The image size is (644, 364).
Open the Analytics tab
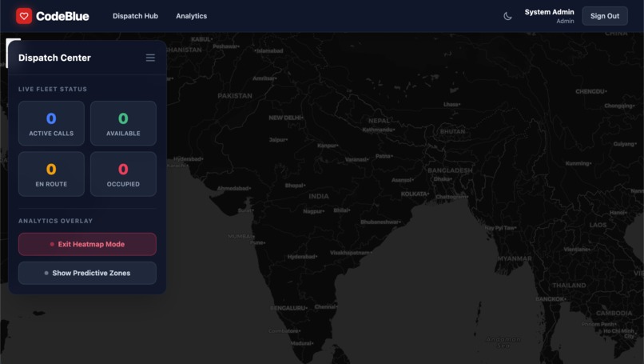point(192,16)
